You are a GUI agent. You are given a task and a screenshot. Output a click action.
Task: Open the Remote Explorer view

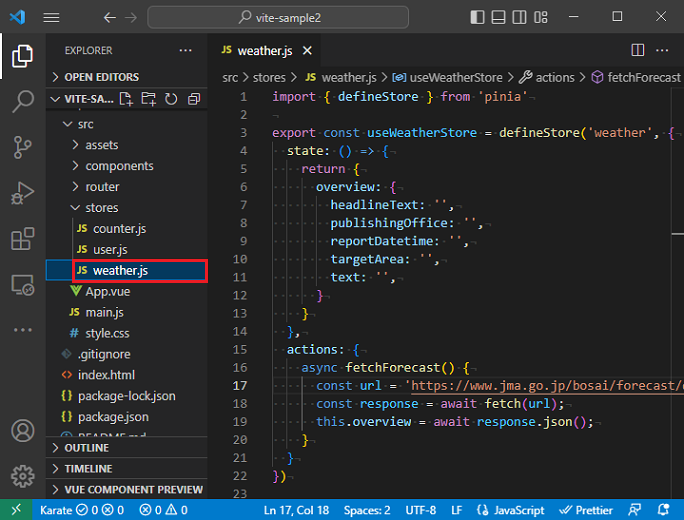click(22, 284)
